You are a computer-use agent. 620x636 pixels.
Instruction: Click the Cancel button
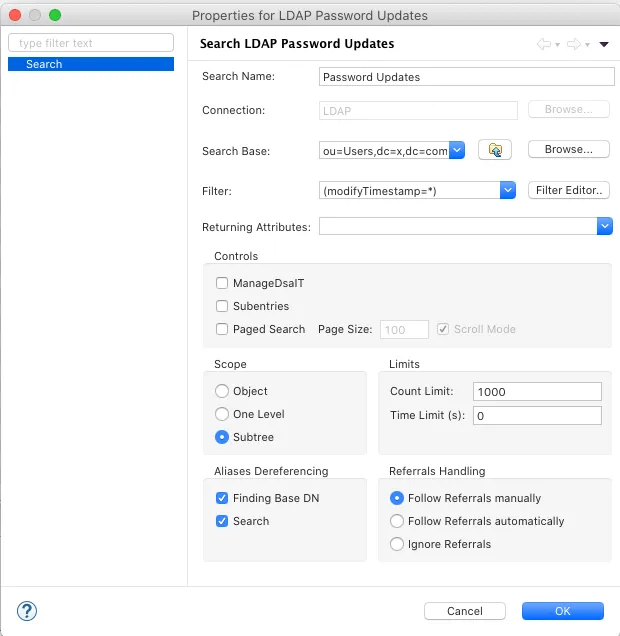pyautogui.click(x=465, y=611)
